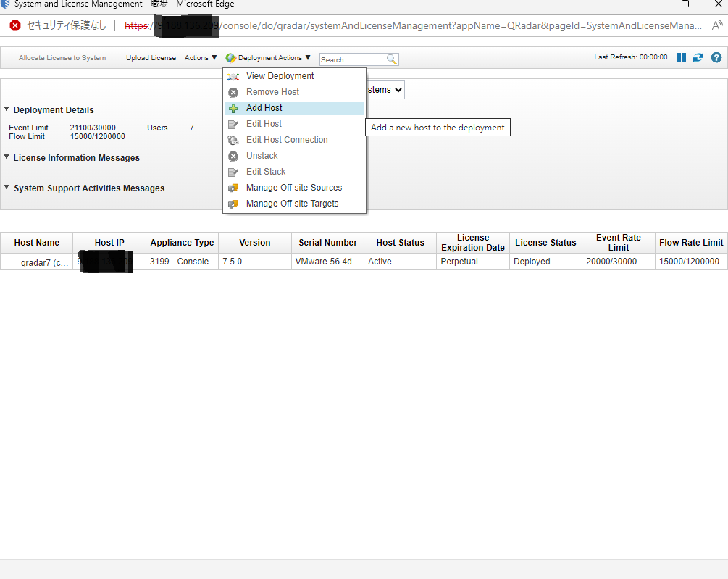This screenshot has height=579, width=728.
Task: Click the Manage Off-site Targets icon
Action: click(x=233, y=204)
